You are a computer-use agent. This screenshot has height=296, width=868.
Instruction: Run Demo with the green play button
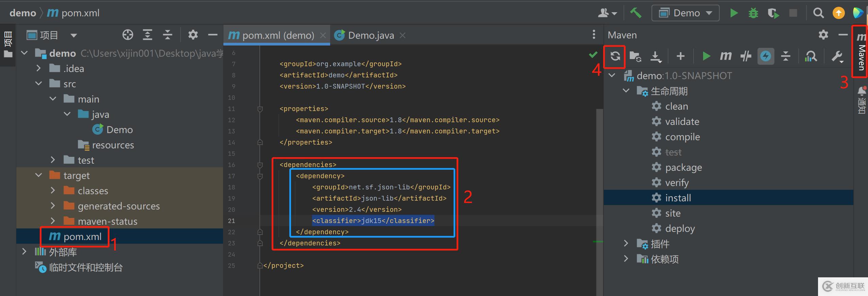tap(734, 13)
